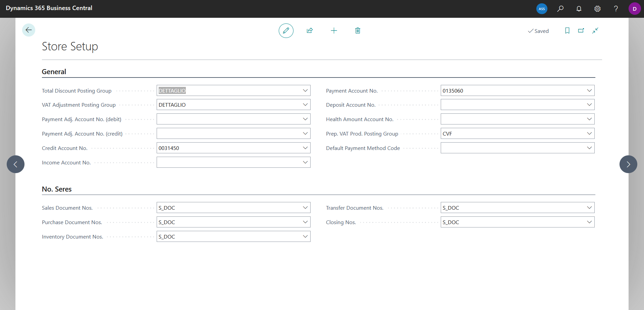
Task: Expand Total Discount Posting Group dropdown
Action: [305, 91]
